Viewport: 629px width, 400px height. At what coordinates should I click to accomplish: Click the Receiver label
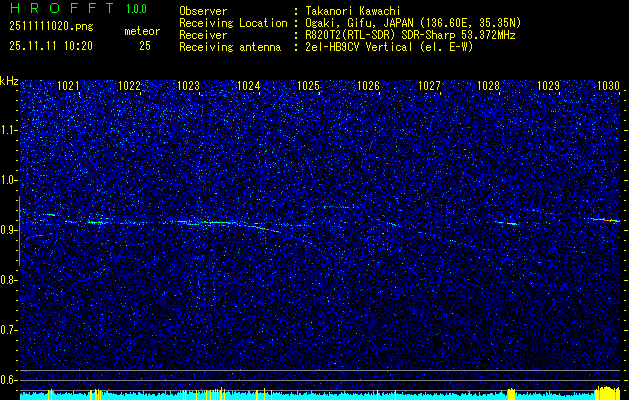tap(203, 35)
